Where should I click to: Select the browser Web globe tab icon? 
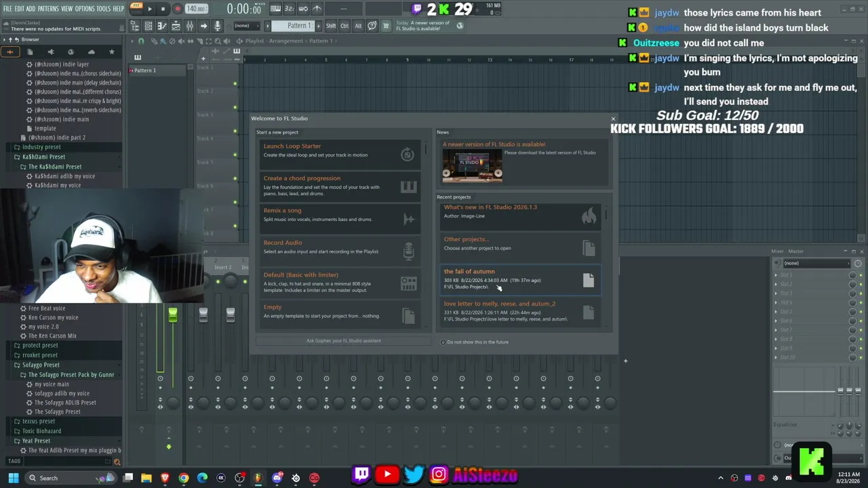click(71, 52)
